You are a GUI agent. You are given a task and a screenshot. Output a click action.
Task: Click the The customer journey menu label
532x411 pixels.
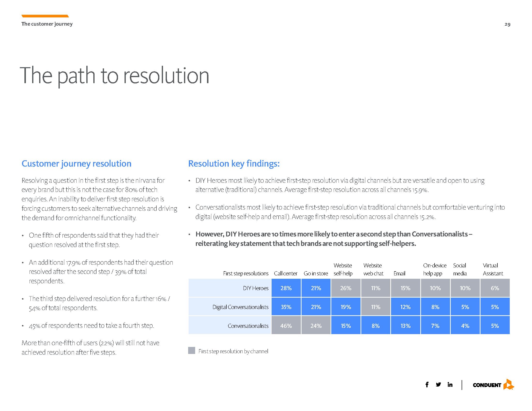click(x=48, y=24)
